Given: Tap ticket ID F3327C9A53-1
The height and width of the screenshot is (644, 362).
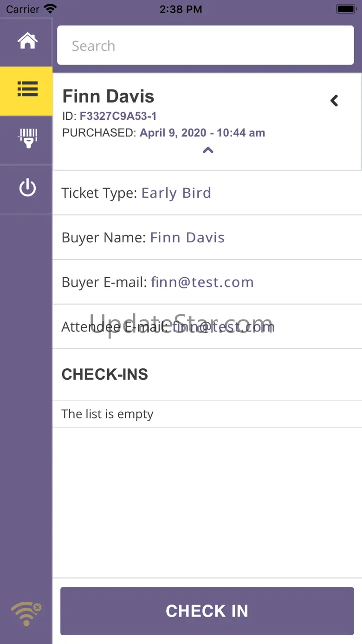Looking at the screenshot, I should 118,116.
